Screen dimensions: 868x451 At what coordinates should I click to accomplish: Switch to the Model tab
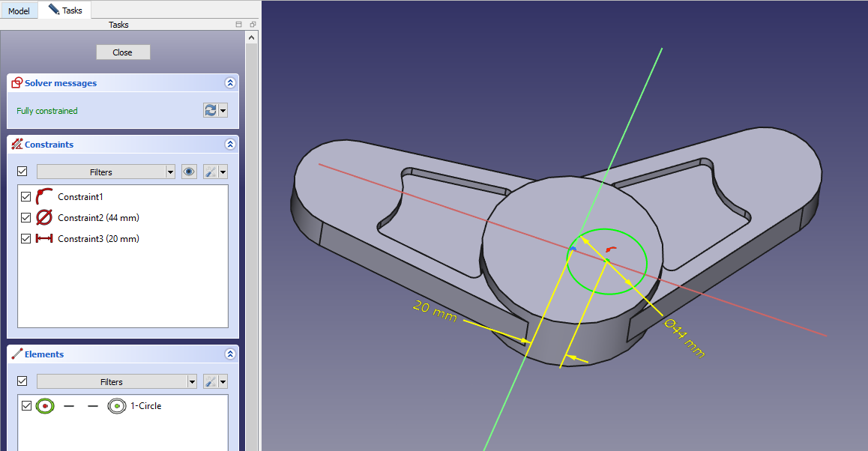tap(19, 11)
